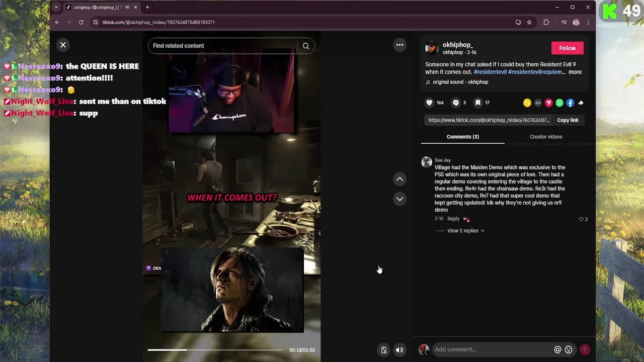Focus the Add comment input field
Viewport: 644px width, 362px height.
pyautogui.click(x=493, y=349)
